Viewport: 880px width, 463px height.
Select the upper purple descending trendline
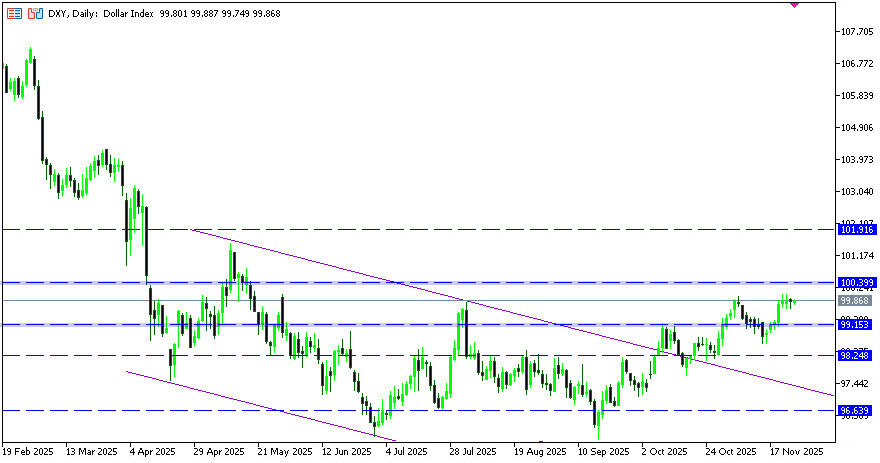pos(500,312)
